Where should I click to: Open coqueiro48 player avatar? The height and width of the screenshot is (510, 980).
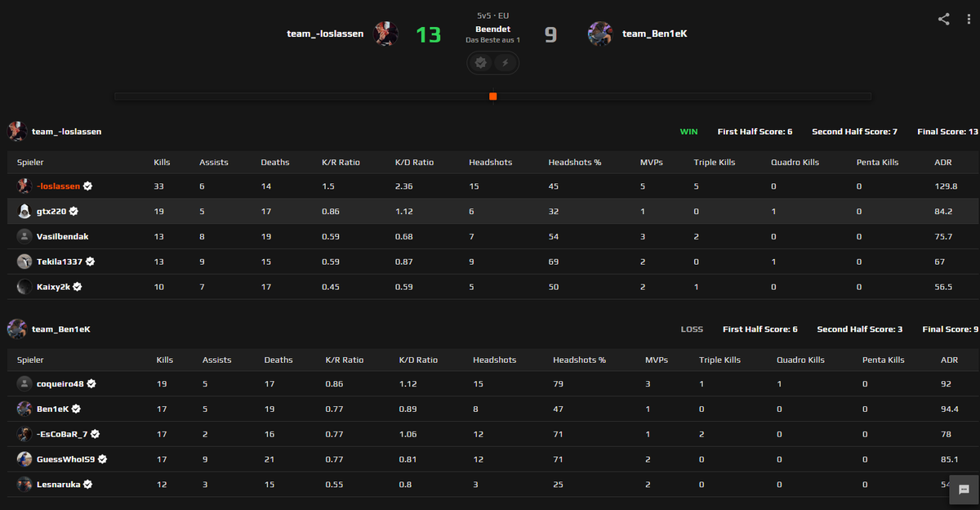tap(24, 383)
